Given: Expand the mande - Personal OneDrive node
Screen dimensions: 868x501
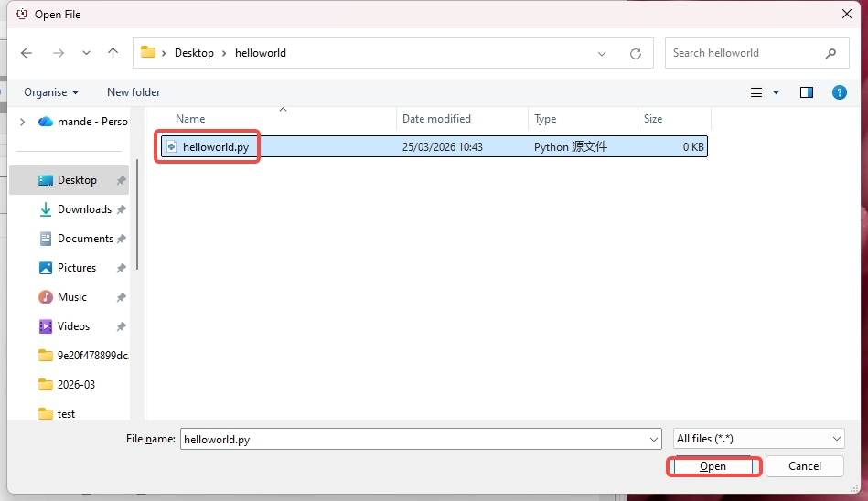Looking at the screenshot, I should click(x=22, y=122).
